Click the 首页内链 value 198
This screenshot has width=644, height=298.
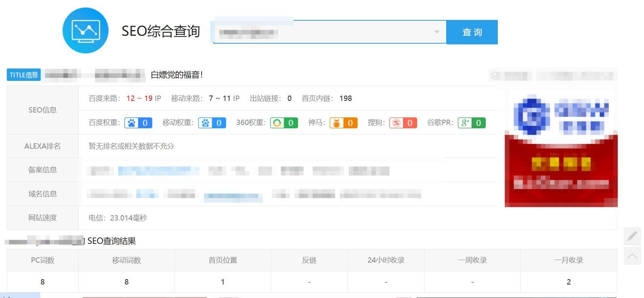(x=346, y=98)
